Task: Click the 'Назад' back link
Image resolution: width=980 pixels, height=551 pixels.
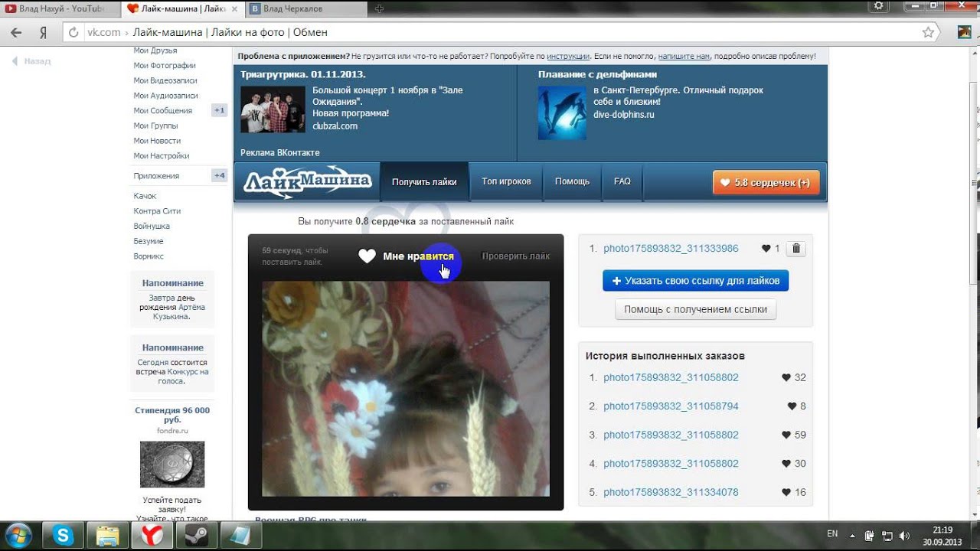Action: [31, 61]
